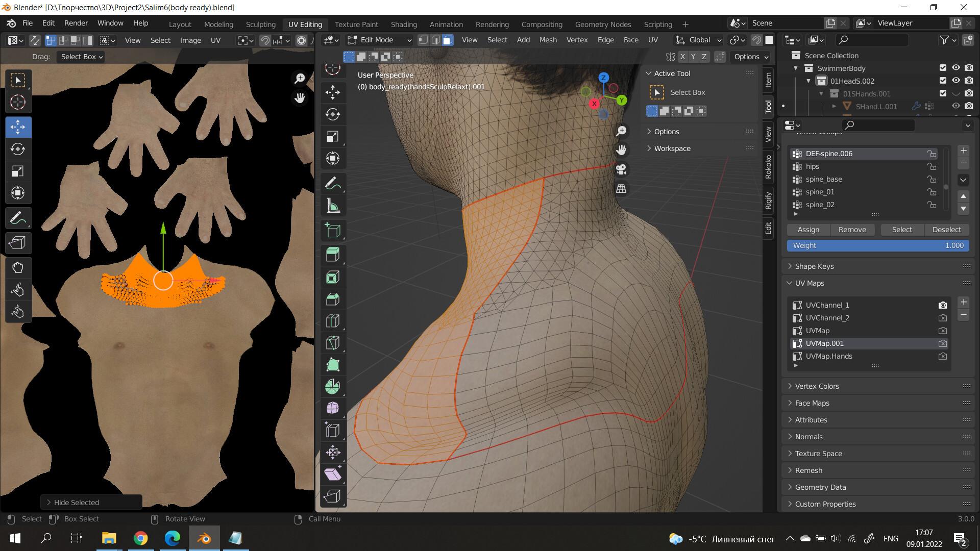Switch to the Texture Paint workspace tab

tap(356, 24)
